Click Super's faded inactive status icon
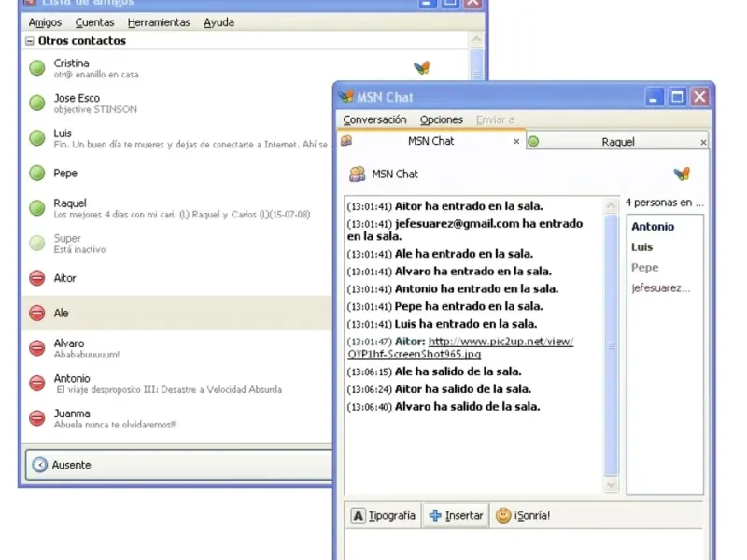The image size is (747, 560). pos(37,243)
